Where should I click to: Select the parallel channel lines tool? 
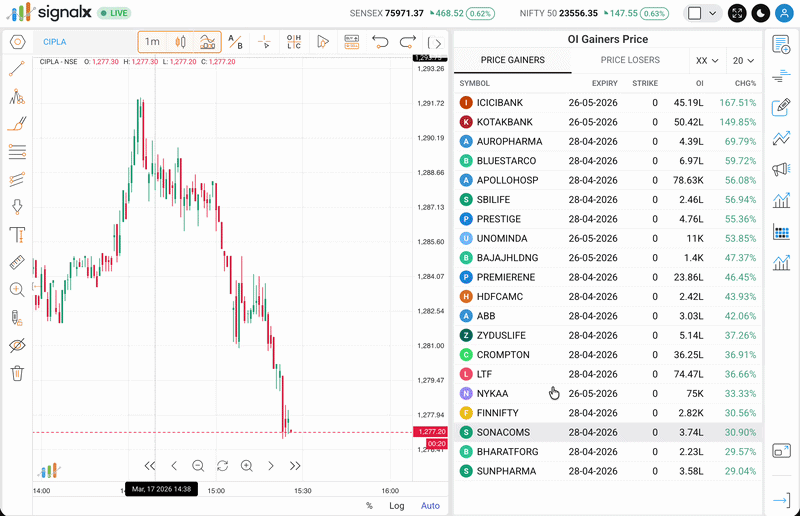tap(17, 179)
